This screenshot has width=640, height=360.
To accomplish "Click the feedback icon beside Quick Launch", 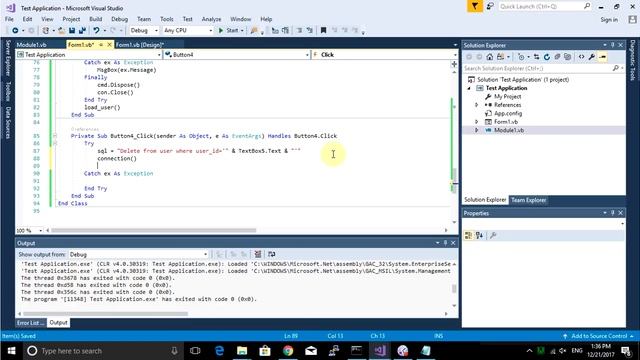I will pyautogui.click(x=490, y=7).
